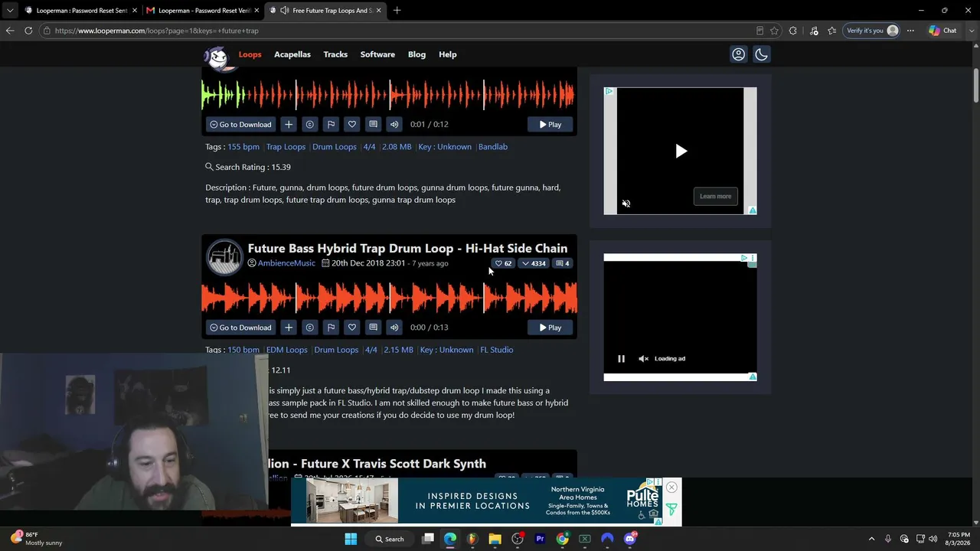Image resolution: width=980 pixels, height=551 pixels.
Task: Favorite the 155 bpm loop with heart icon
Action: (352, 124)
